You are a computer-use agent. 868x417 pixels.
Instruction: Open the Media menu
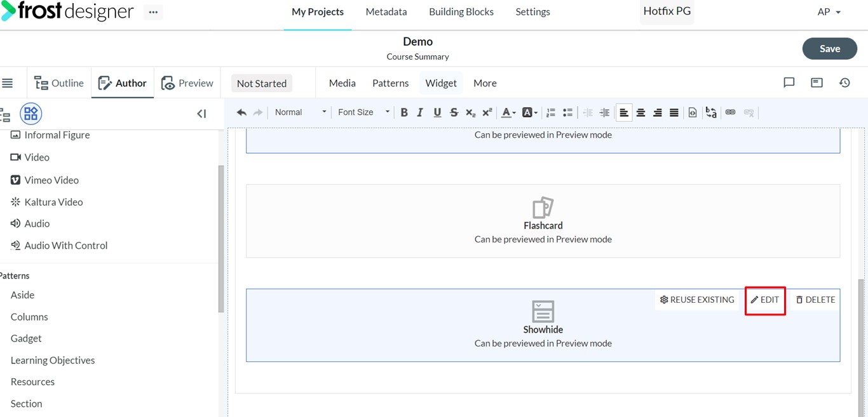coord(342,83)
